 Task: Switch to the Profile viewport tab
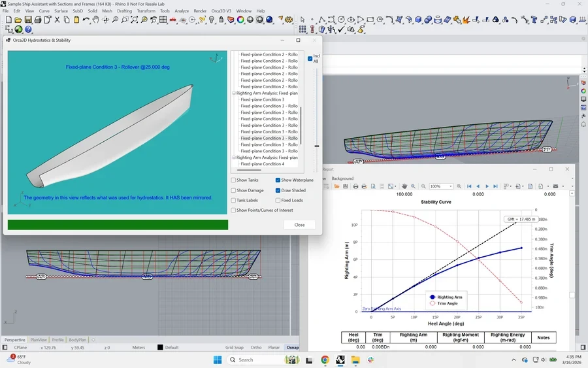coord(57,340)
